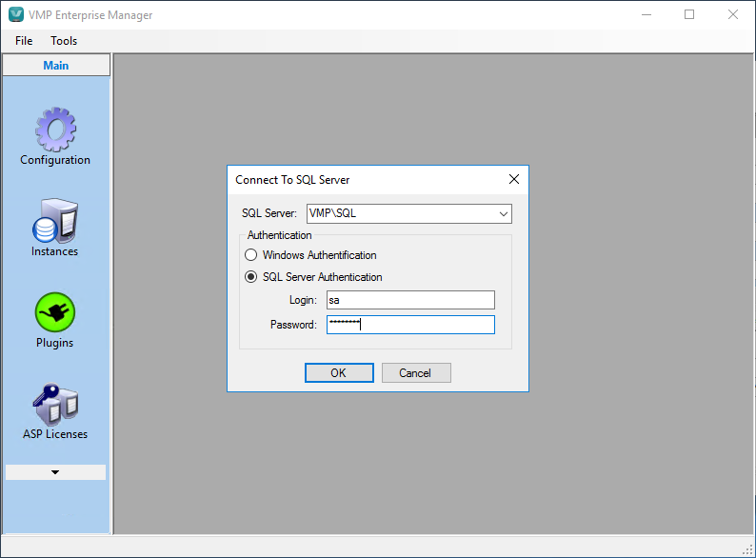
Task: Click the VMP app logo in title bar
Action: [x=16, y=15]
